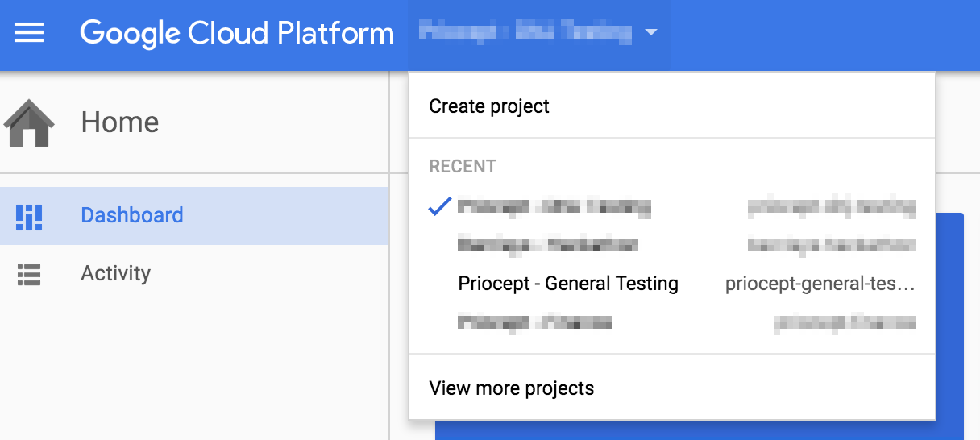
Task: Click the priocept-general-tes… project ID
Action: click(820, 284)
